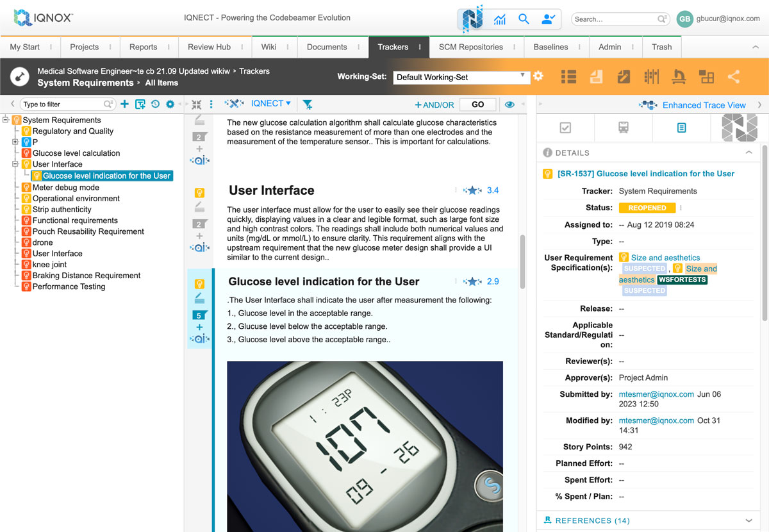Open Working-Set settings gear icon
This screenshot has width=769, height=532.
pos(538,76)
